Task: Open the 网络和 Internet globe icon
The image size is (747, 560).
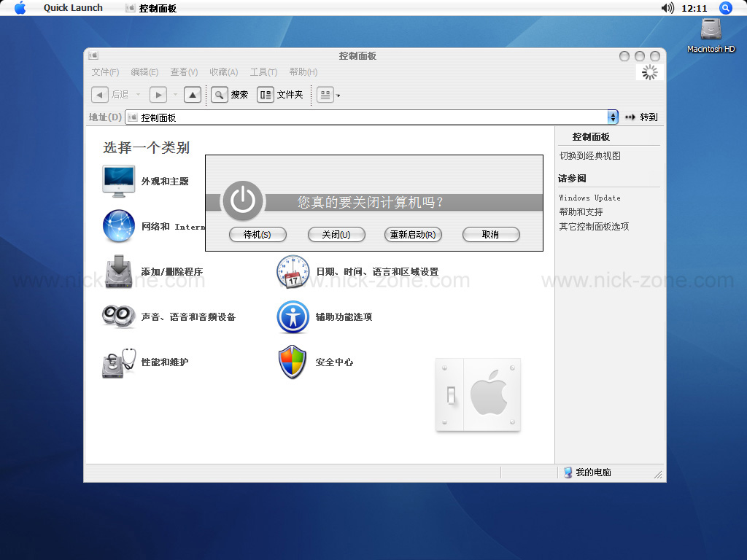Action: (x=119, y=226)
